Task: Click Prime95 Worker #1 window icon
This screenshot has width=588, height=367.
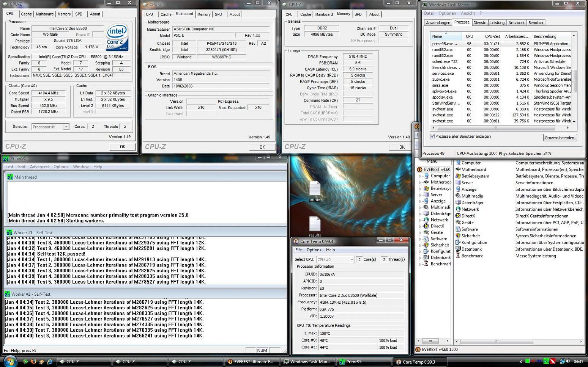Action: pyautogui.click(x=9, y=232)
